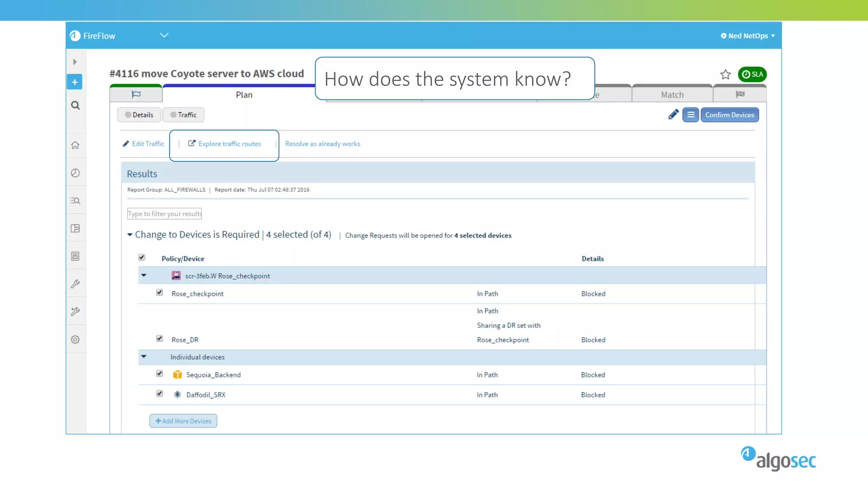868x488 pixels.
Task: Uncheck the Rose_DR device checkbox
Action: pos(159,338)
